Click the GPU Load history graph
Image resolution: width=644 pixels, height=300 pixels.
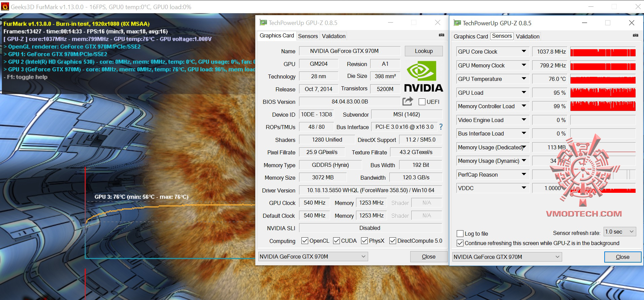[603, 93]
